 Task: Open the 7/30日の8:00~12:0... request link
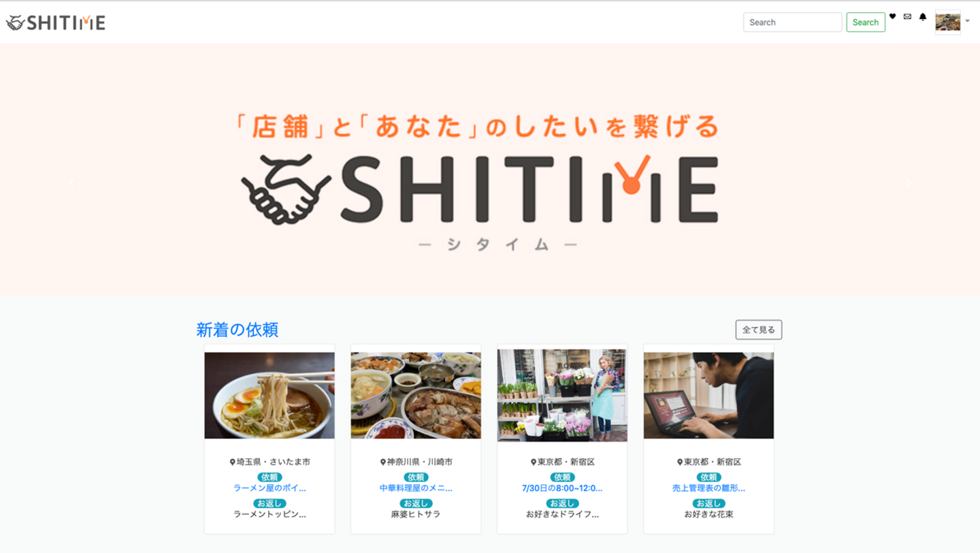[x=562, y=488]
